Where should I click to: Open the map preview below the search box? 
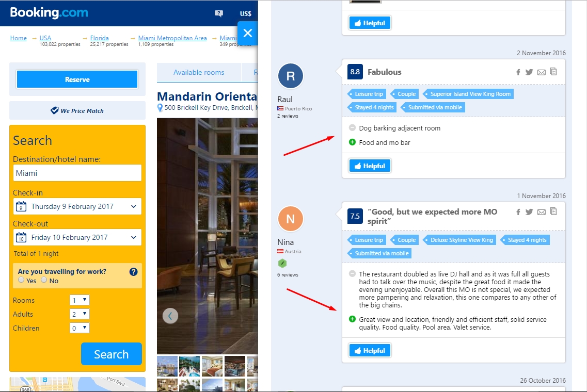[x=77, y=384]
